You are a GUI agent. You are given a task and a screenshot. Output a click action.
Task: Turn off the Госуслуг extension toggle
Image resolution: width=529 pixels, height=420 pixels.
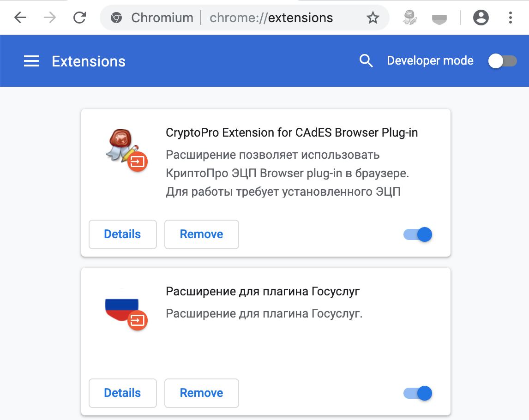click(418, 393)
